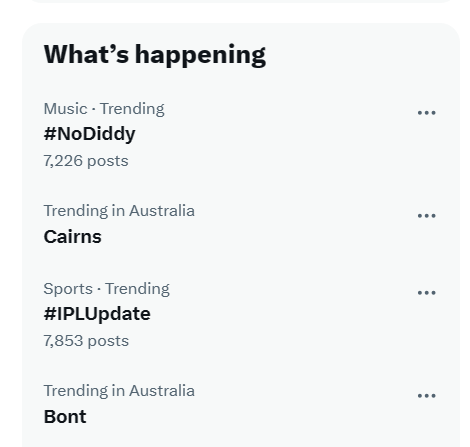Click the What's happening heading
470x447 pixels.
click(x=155, y=55)
